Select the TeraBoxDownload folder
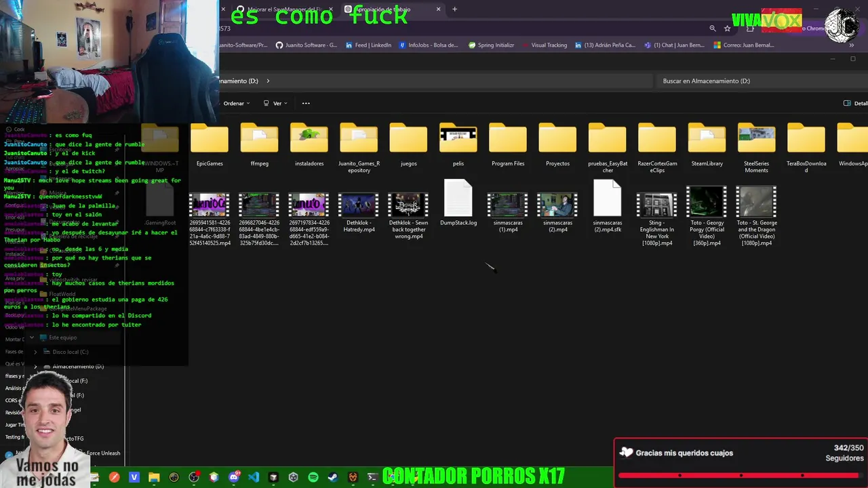Viewport: 868px width, 488px height. click(806, 147)
